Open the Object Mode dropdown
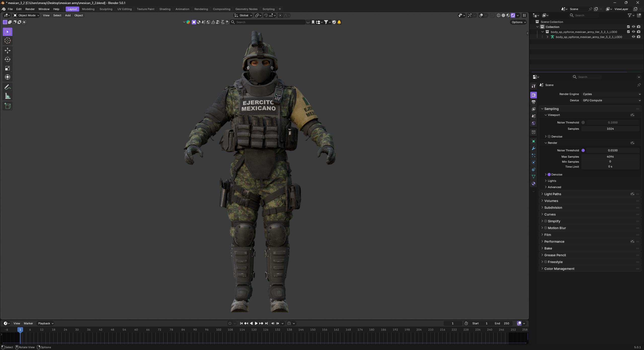Image resolution: width=644 pixels, height=350 pixels. click(x=26, y=15)
